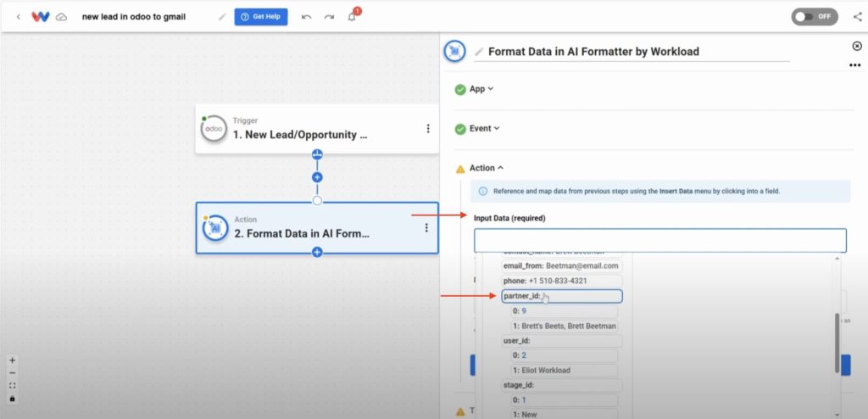Insert the partner_id 0: 9 value
Screen dimensions: 868x419
(x=564, y=311)
